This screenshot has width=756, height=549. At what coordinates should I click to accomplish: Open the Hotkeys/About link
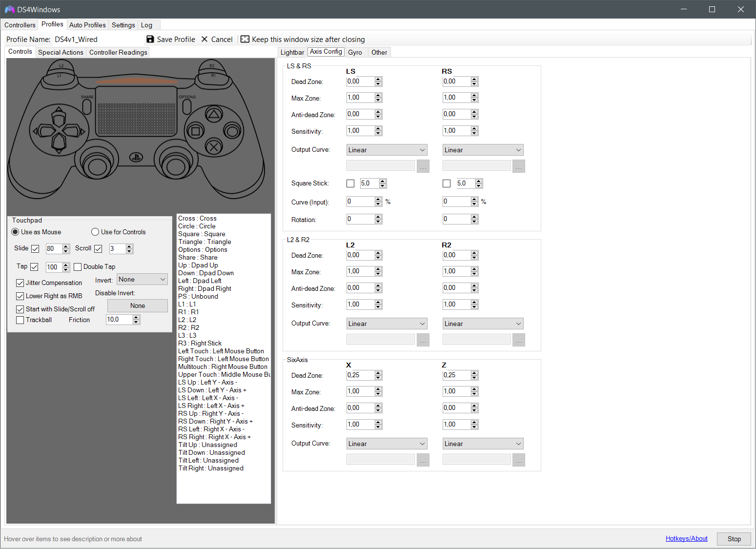pyautogui.click(x=687, y=538)
